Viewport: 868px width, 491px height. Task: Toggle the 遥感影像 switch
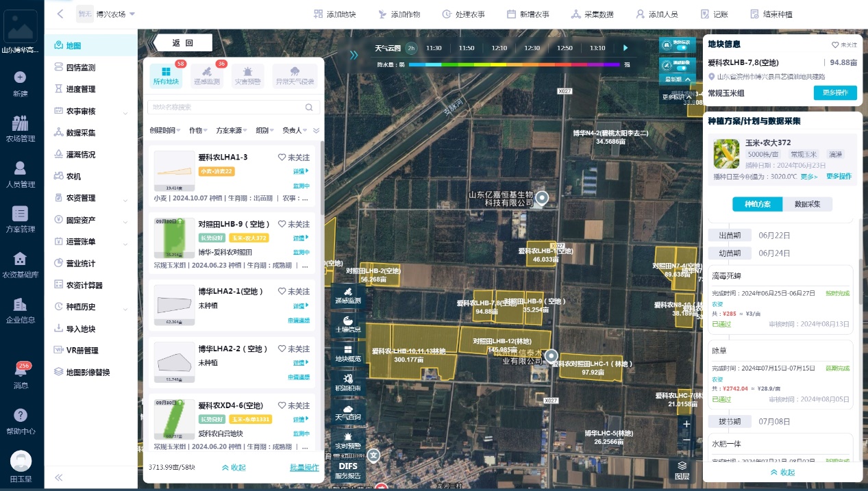click(x=682, y=67)
